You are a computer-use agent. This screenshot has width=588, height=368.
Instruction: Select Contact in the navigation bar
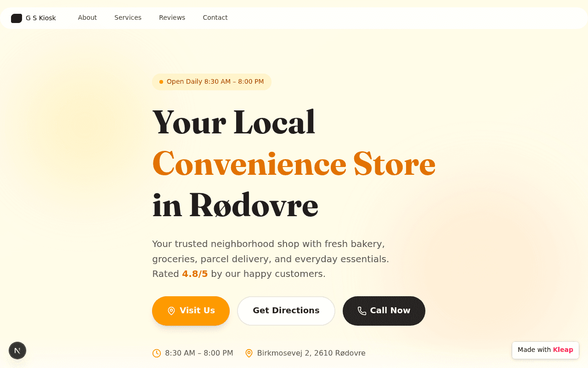click(215, 17)
